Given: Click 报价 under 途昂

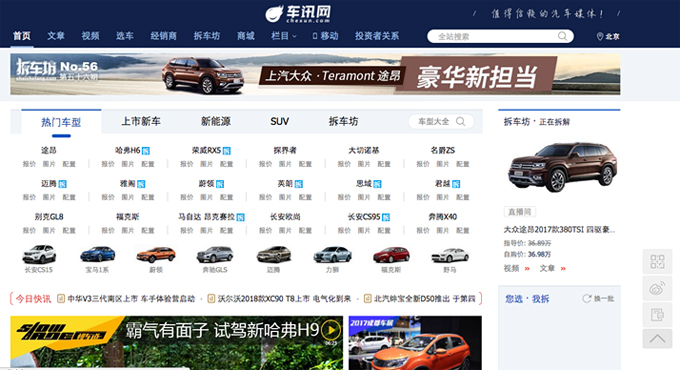Looking at the screenshot, I should pyautogui.click(x=29, y=164).
